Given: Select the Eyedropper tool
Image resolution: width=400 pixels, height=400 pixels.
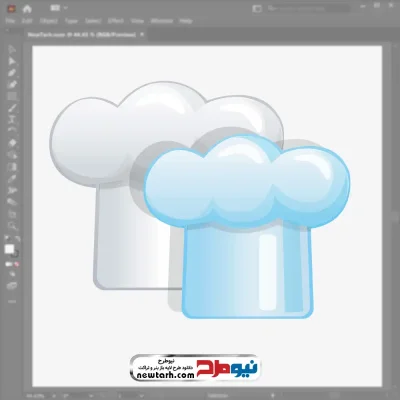Looking at the screenshot, I should [x=12, y=178].
